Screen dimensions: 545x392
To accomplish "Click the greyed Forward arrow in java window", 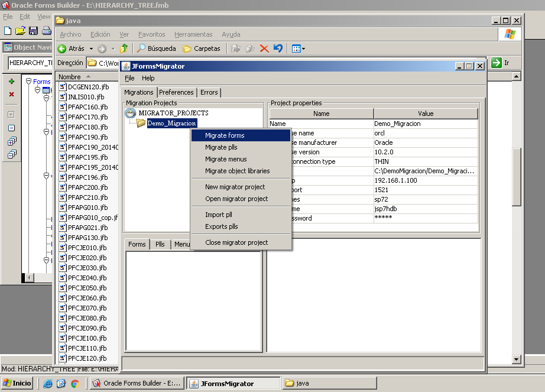I will (x=102, y=48).
